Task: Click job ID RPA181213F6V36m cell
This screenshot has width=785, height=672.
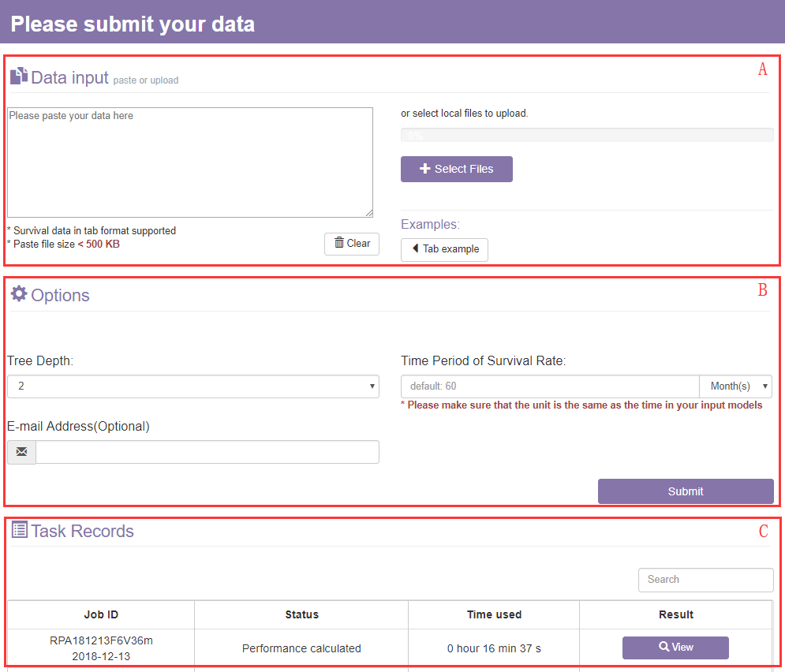Action: [101, 640]
